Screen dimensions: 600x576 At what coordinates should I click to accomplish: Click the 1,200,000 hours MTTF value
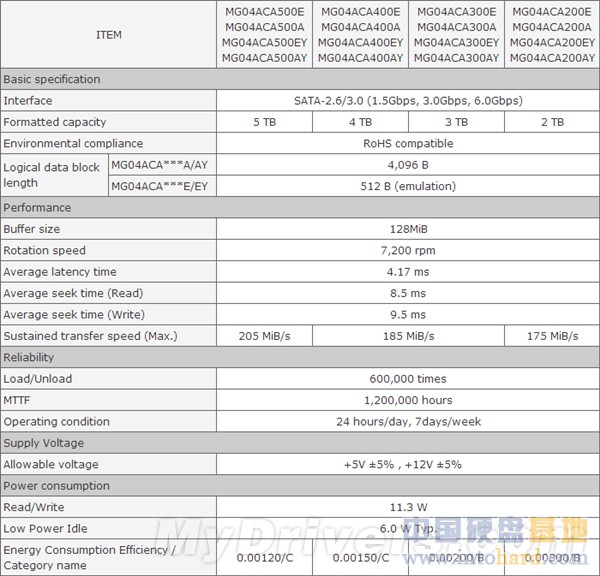pos(408,400)
